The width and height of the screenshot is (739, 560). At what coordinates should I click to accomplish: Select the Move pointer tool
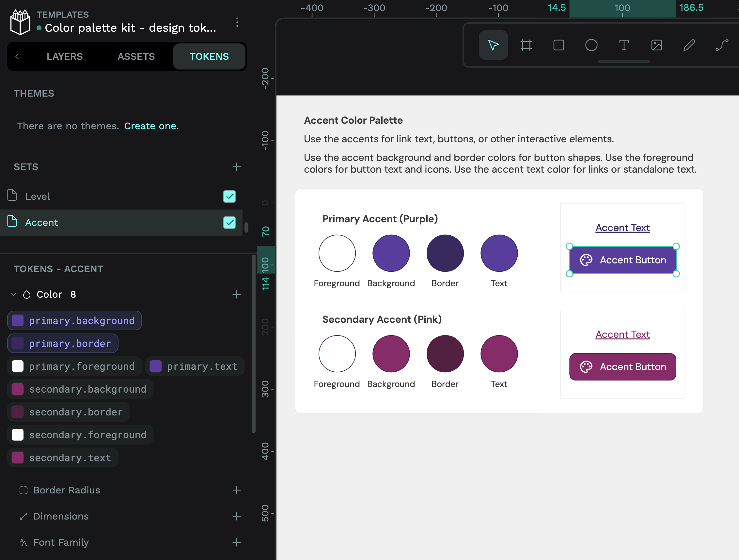[493, 45]
